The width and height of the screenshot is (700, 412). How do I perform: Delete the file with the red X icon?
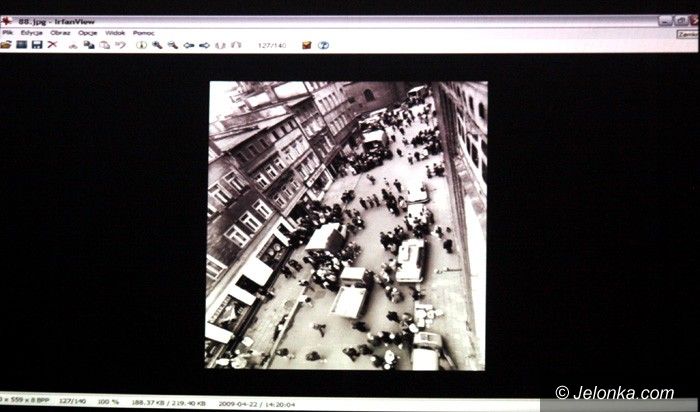tap(53, 45)
